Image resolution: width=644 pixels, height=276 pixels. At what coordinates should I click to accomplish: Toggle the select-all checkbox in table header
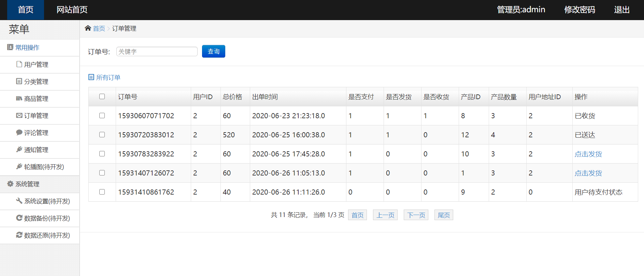click(102, 96)
